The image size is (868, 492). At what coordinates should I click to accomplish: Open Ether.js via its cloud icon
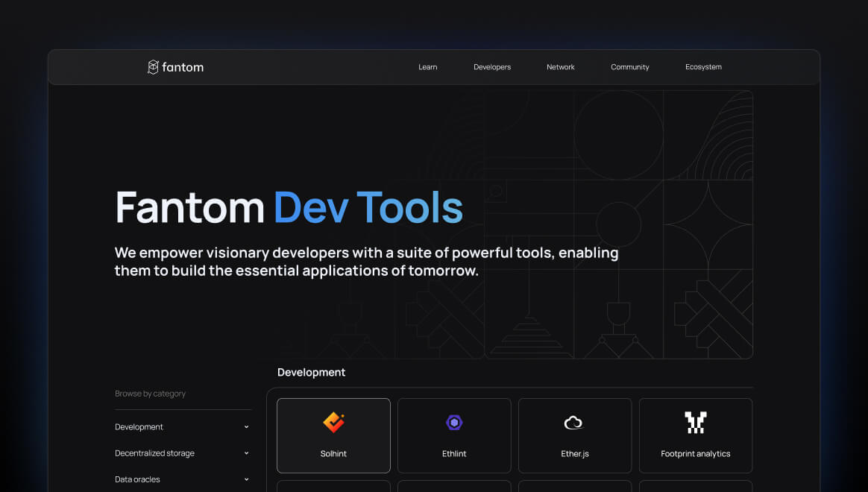point(574,422)
